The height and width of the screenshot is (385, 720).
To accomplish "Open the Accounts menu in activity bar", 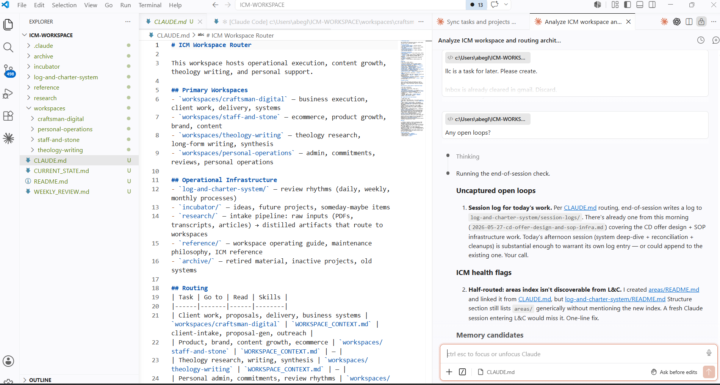I will coord(8,361).
